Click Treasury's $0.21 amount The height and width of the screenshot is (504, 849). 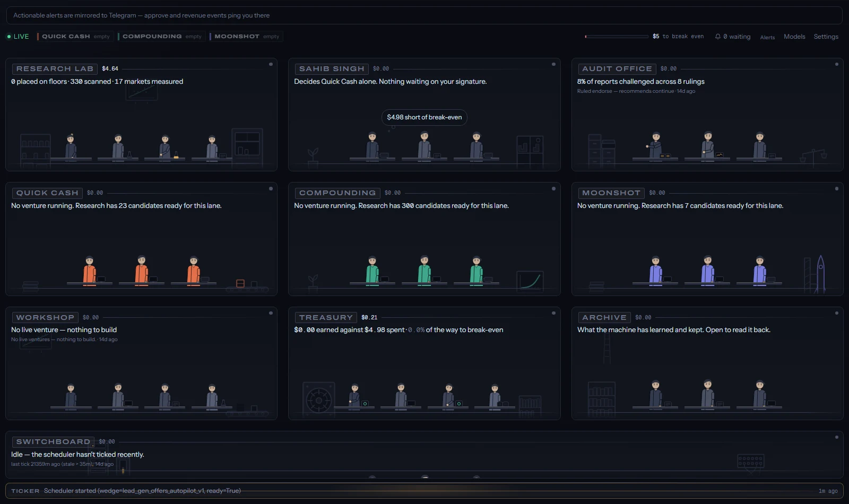pos(369,317)
